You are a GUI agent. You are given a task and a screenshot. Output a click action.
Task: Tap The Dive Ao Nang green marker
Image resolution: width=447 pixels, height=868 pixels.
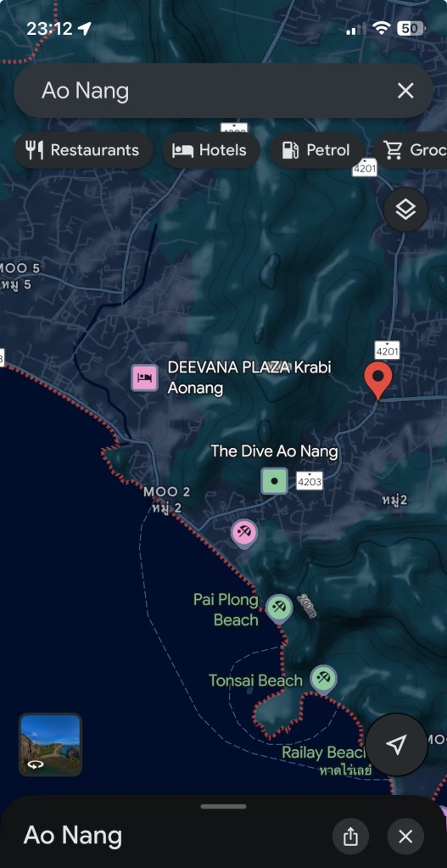pyautogui.click(x=275, y=480)
